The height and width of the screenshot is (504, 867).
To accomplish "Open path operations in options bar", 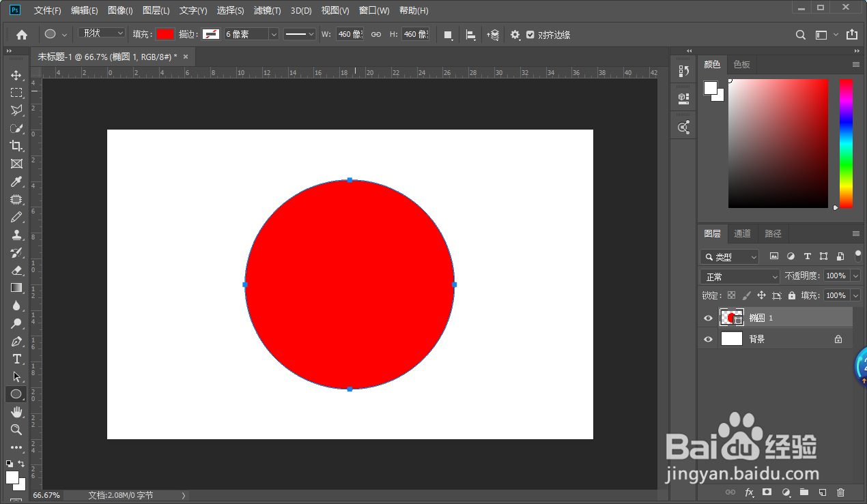I will (449, 35).
